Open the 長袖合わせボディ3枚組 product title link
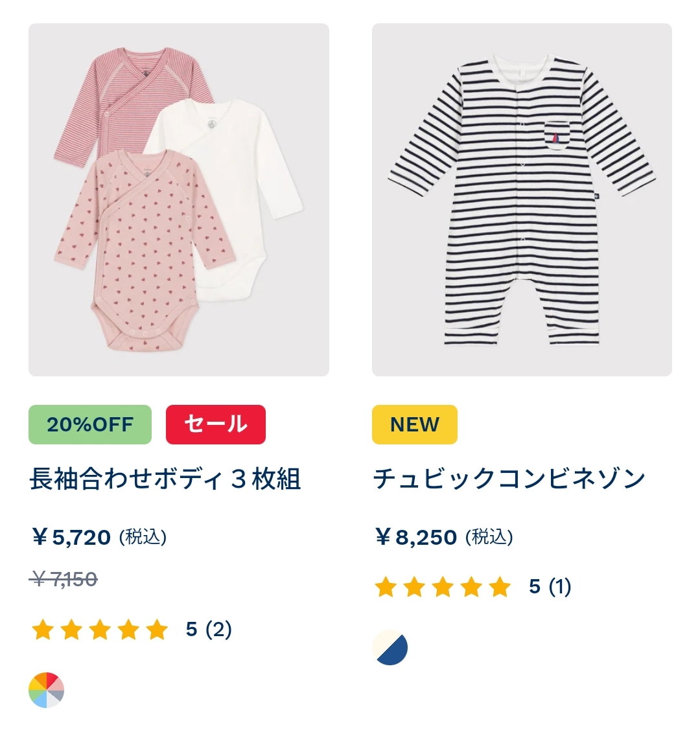The image size is (700, 732). click(165, 479)
